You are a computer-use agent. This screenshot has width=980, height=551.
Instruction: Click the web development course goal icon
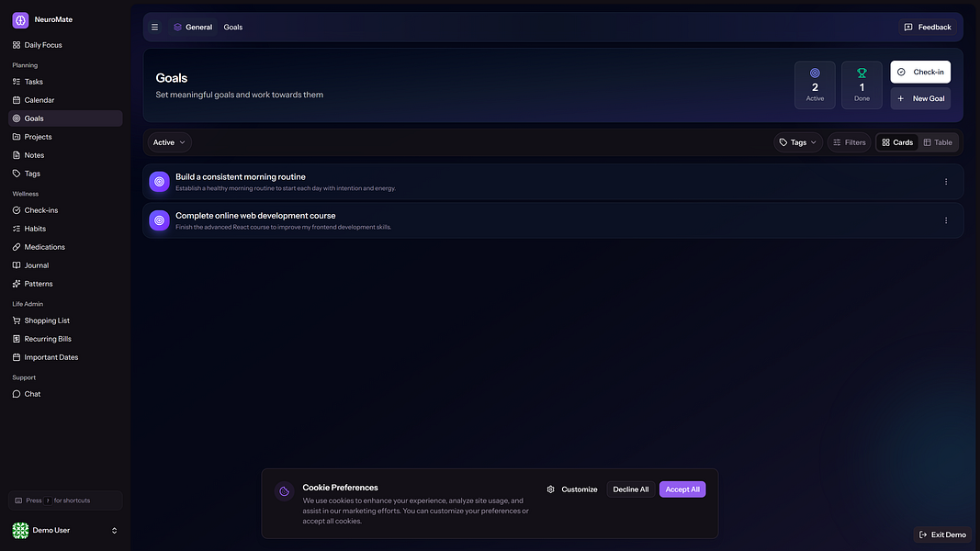(x=160, y=220)
